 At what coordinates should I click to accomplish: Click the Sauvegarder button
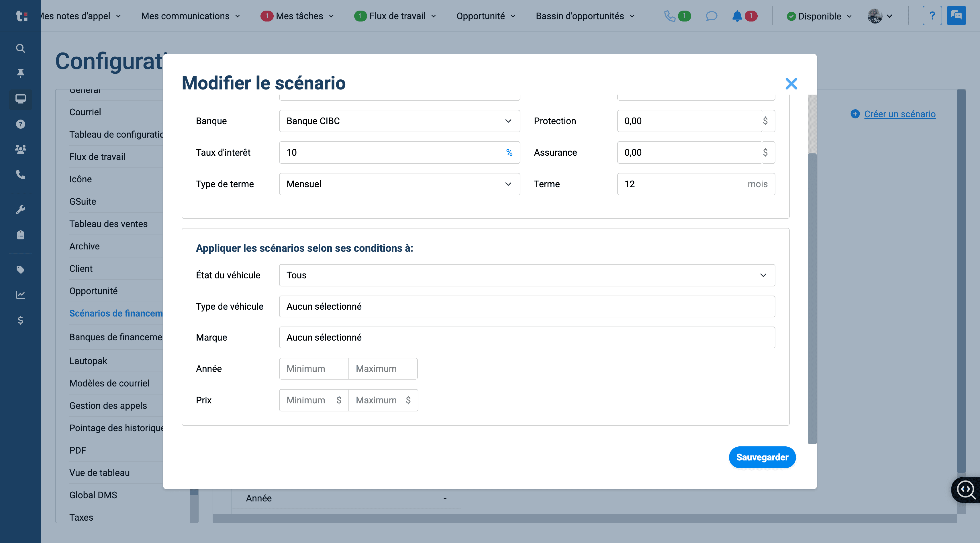coord(762,457)
